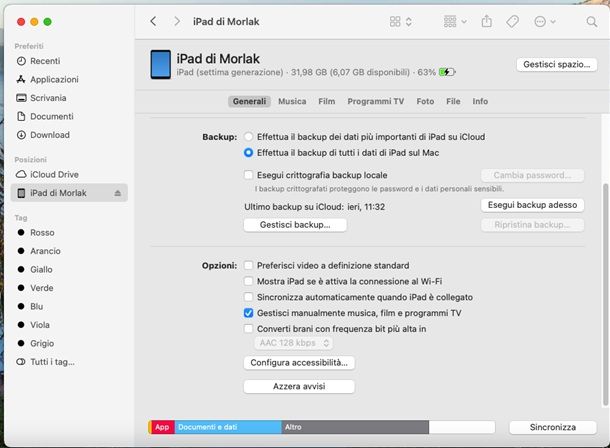Open iCloud Drive in the sidebar
Viewport: 610px width, 448px height.
pos(69,175)
